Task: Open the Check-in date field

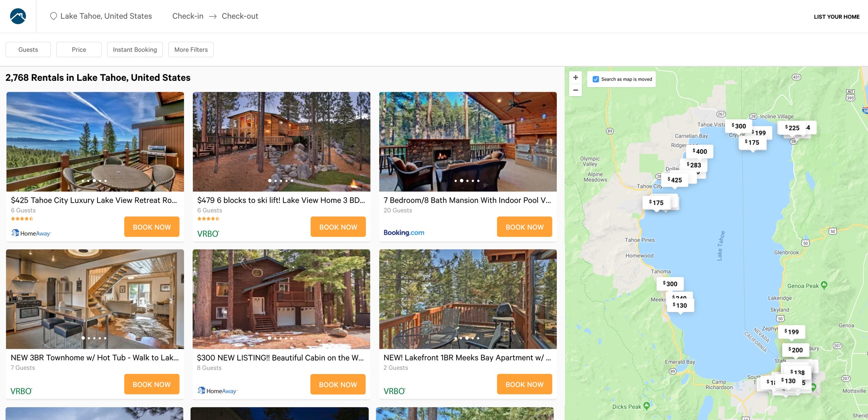Action: [187, 16]
